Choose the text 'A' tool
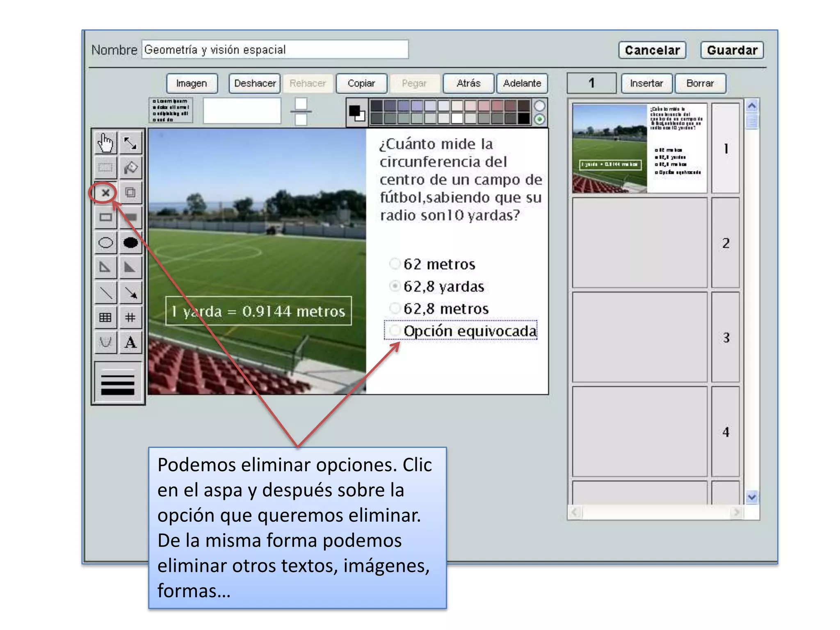This screenshot has width=840, height=630. (x=130, y=342)
